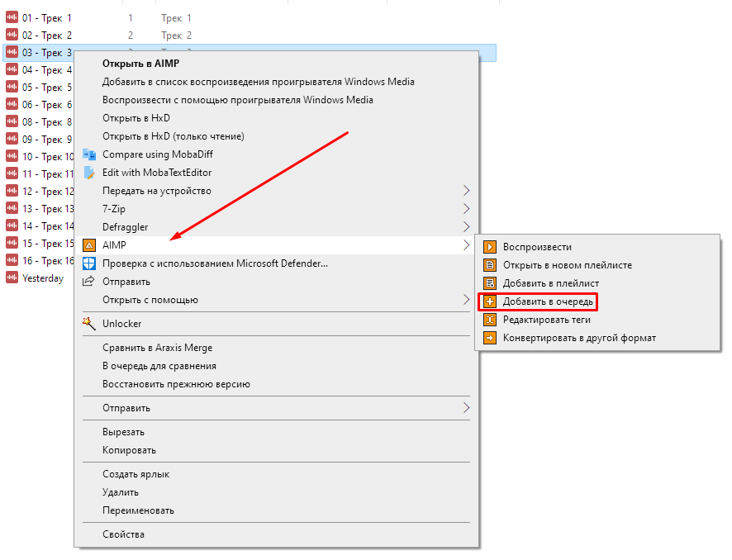Select 'Compare using MobaDiff'

tap(158, 154)
